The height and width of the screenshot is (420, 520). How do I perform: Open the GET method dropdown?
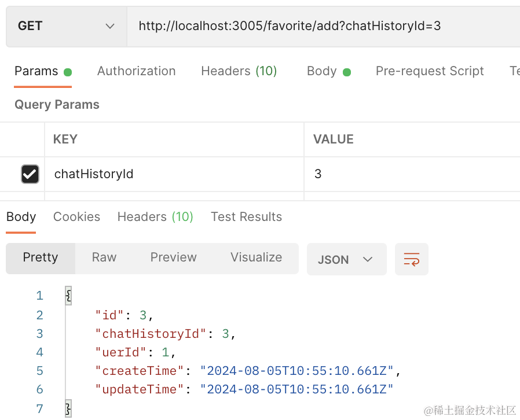pyautogui.click(x=66, y=26)
